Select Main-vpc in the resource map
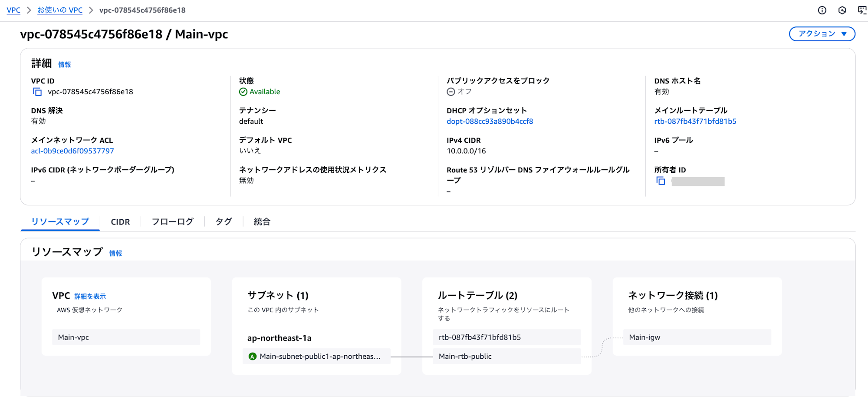The image size is (868, 403). click(126, 337)
